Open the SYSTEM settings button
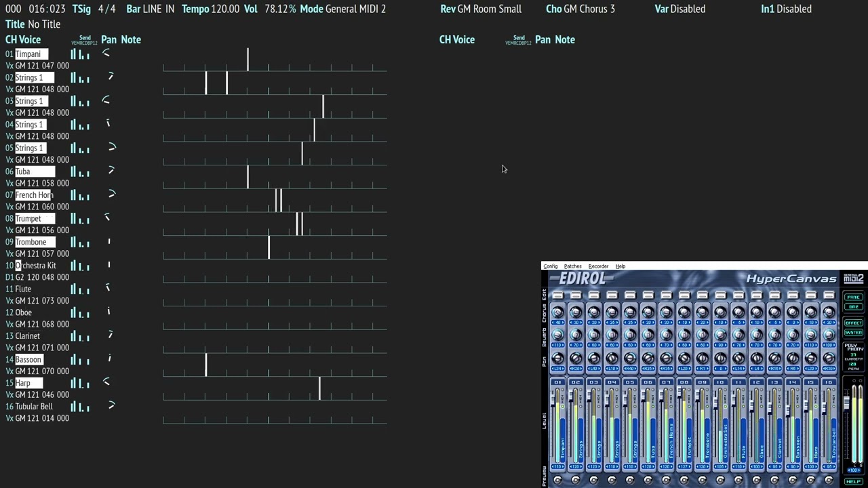 tap(853, 333)
